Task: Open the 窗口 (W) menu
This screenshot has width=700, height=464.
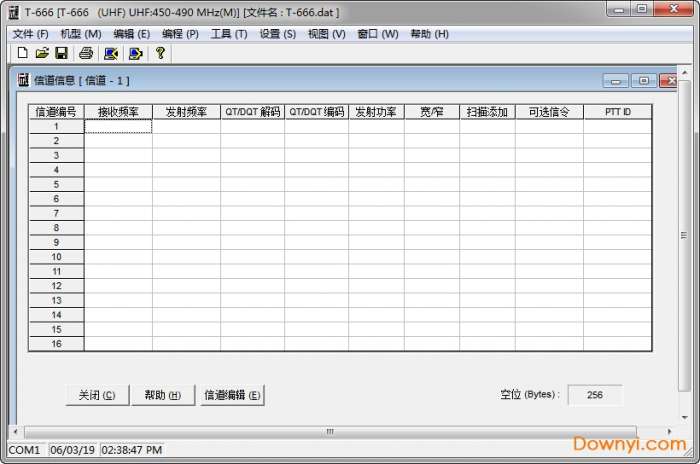Action: point(378,34)
